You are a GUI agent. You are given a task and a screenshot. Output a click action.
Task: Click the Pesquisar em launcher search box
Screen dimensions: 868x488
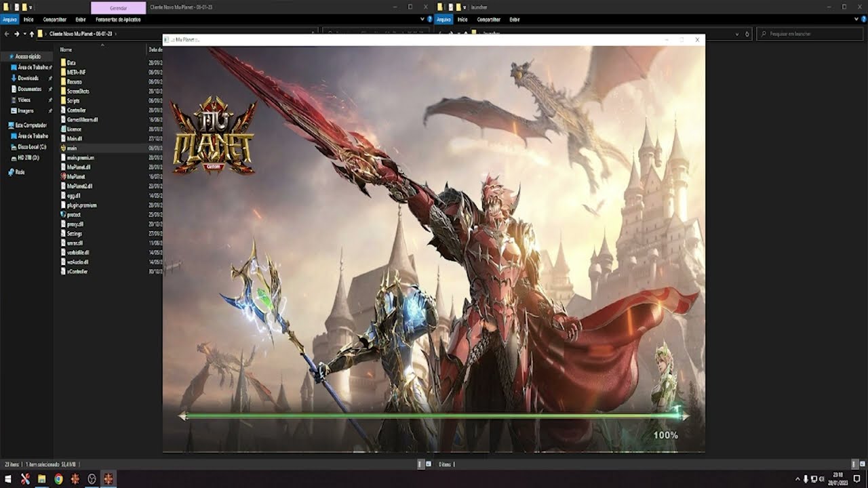pyautogui.click(x=810, y=33)
